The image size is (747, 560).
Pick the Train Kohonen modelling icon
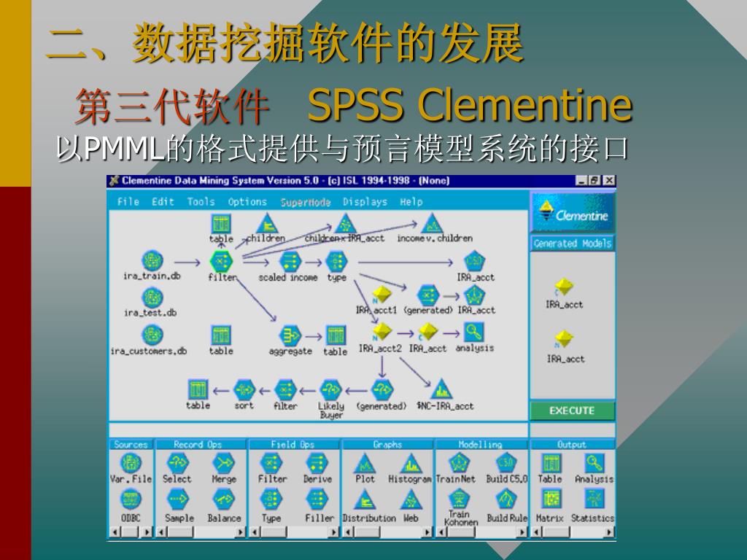(460, 499)
